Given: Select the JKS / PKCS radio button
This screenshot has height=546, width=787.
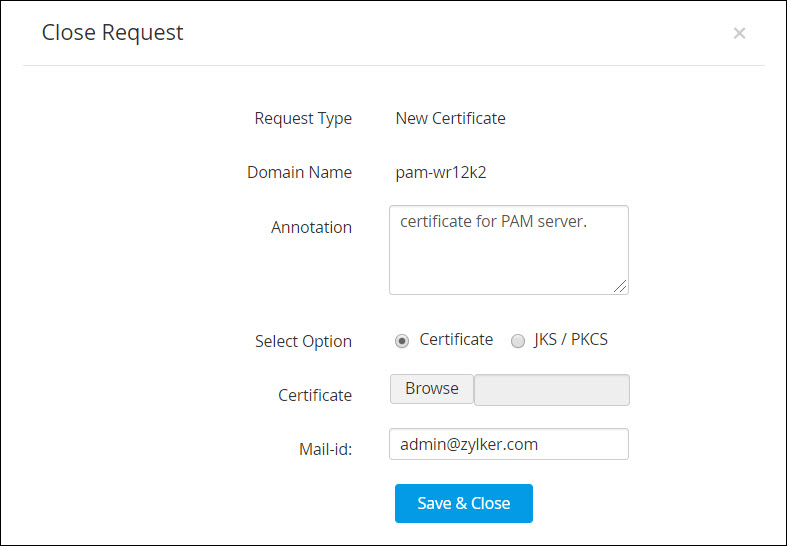Looking at the screenshot, I should coord(518,340).
